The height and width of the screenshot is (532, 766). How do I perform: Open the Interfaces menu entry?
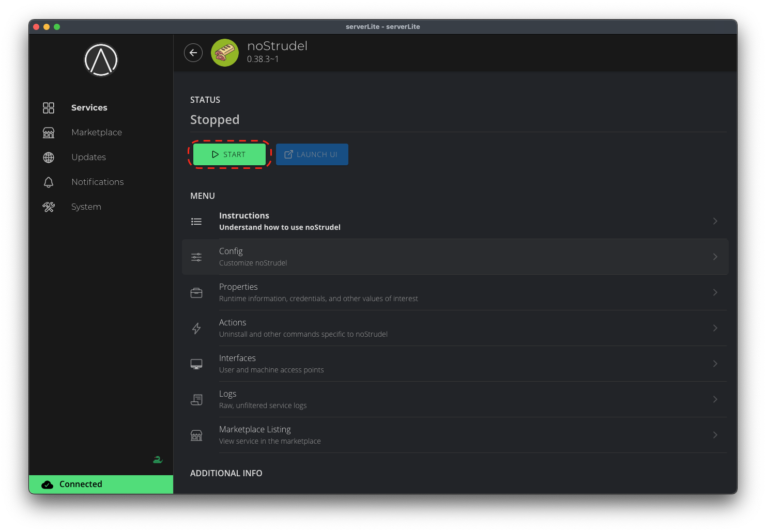(x=271, y=364)
